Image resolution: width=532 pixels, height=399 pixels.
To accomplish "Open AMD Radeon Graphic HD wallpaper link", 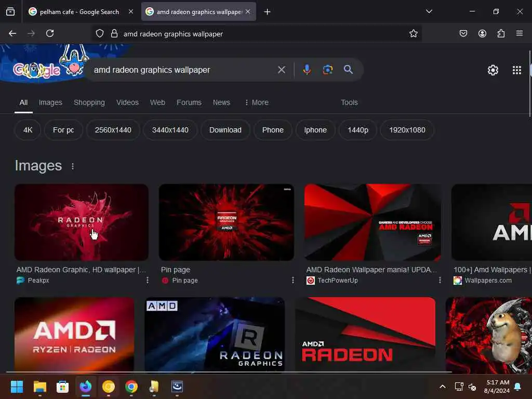I will pyautogui.click(x=81, y=270).
